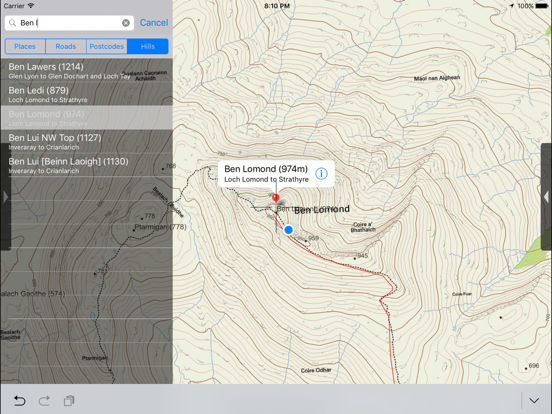This screenshot has height=414, width=552.
Task: Select Ben Ledi (879) result
Action: pyautogui.click(x=87, y=94)
